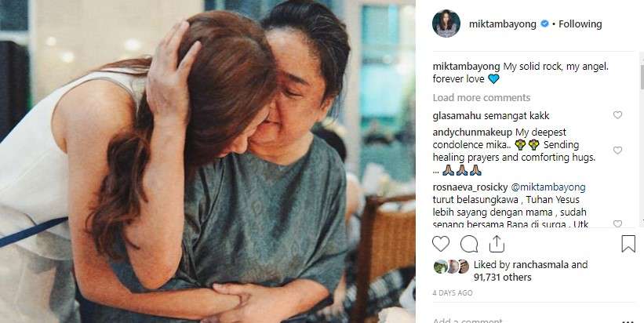Share the post via the share icon
This screenshot has width=644, height=323.
click(x=497, y=244)
